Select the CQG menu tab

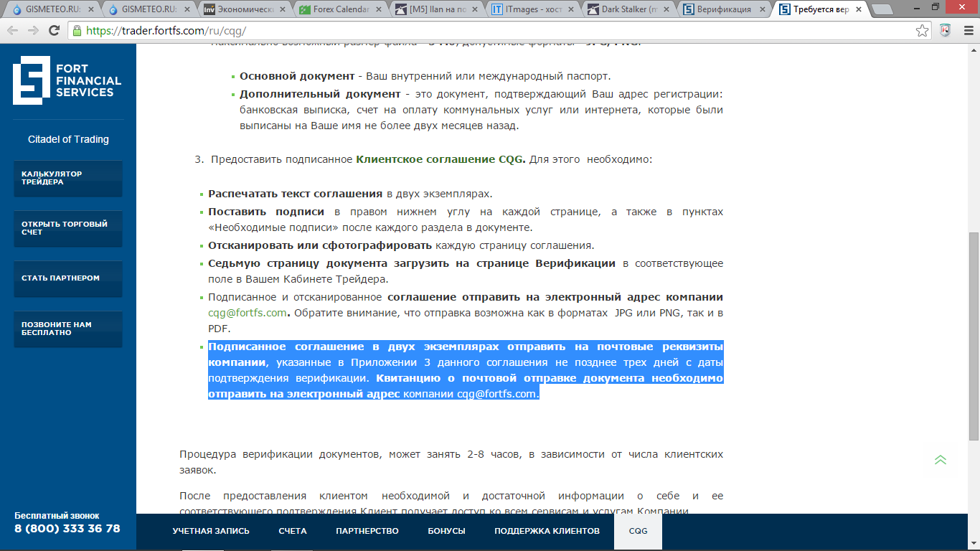[638, 531]
